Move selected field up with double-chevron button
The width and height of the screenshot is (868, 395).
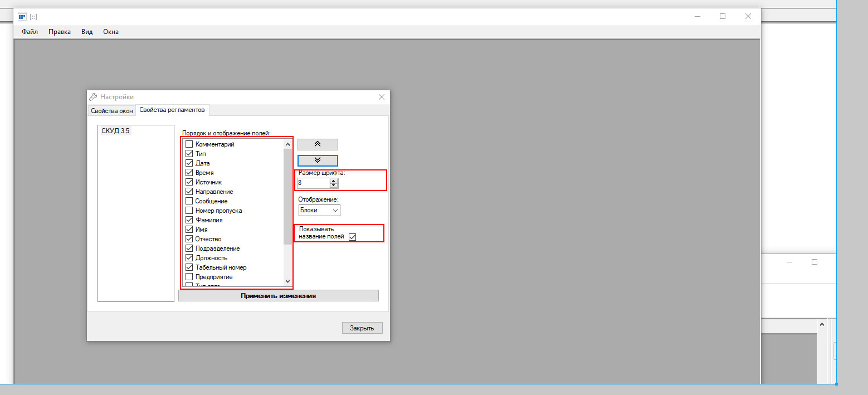pos(318,144)
